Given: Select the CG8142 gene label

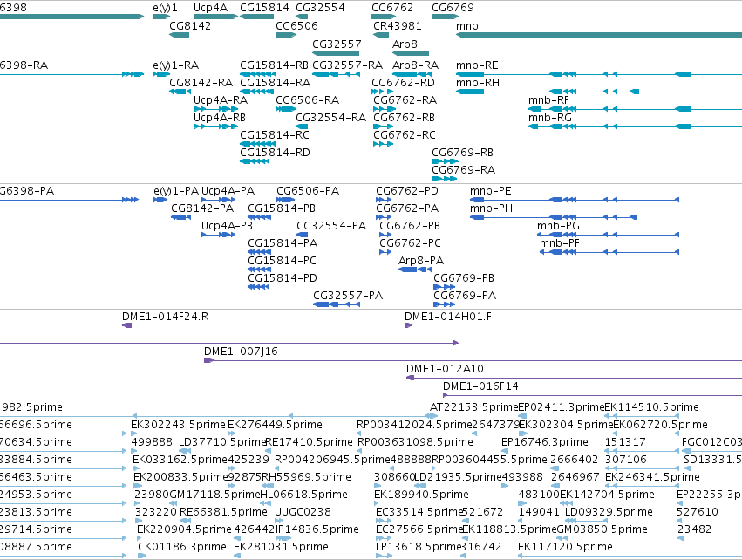Looking at the screenshot, I should click(x=190, y=25).
